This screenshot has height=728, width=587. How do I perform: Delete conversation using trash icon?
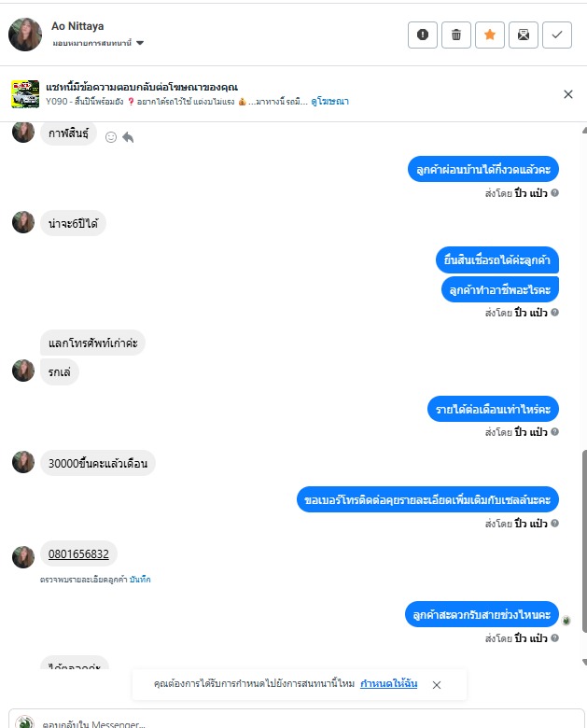[x=456, y=35]
